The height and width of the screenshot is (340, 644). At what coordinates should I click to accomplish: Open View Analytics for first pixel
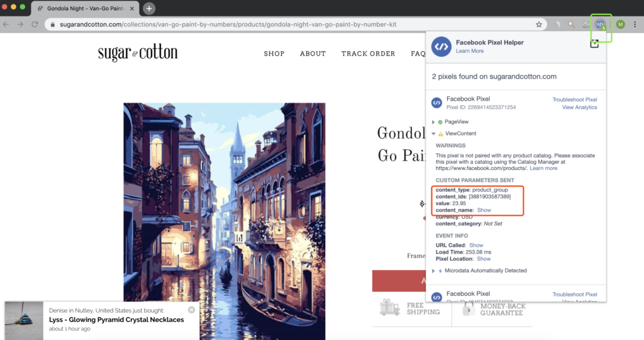(579, 107)
